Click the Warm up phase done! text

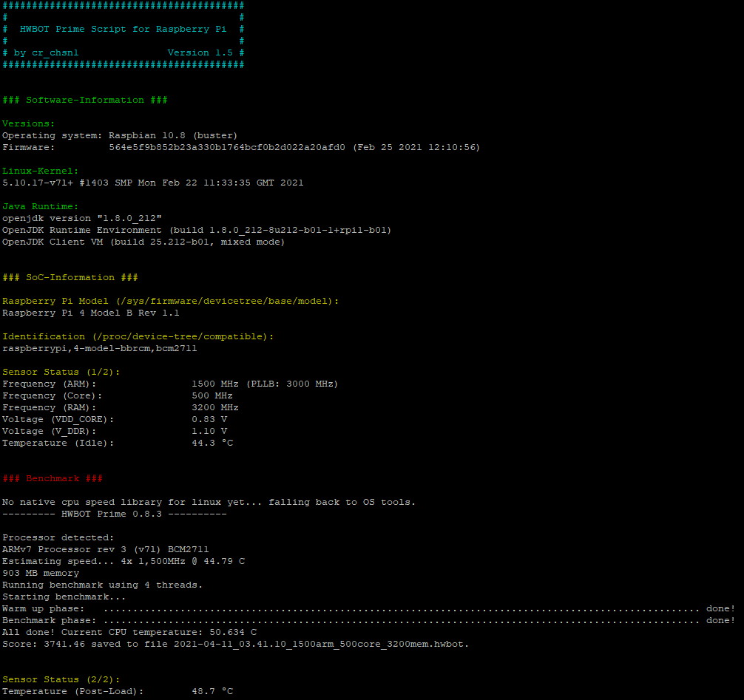(720, 608)
